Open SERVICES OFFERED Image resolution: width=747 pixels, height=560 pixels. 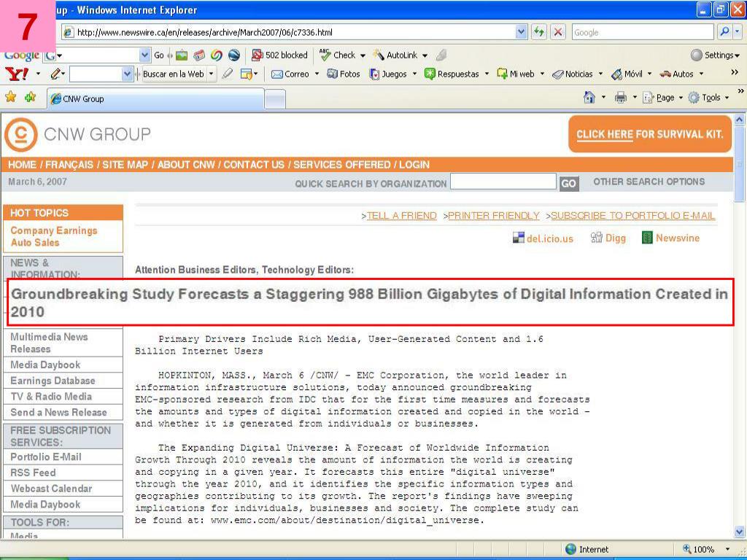pyautogui.click(x=341, y=165)
